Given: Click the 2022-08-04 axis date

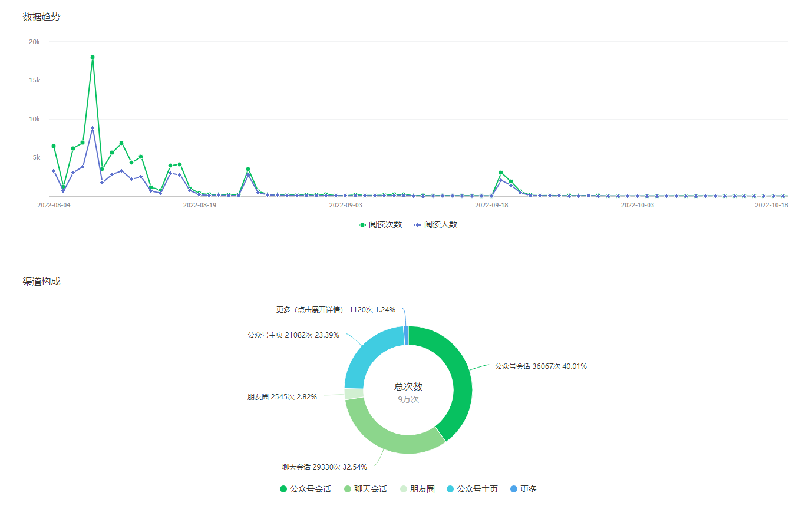Looking at the screenshot, I should tap(54, 205).
